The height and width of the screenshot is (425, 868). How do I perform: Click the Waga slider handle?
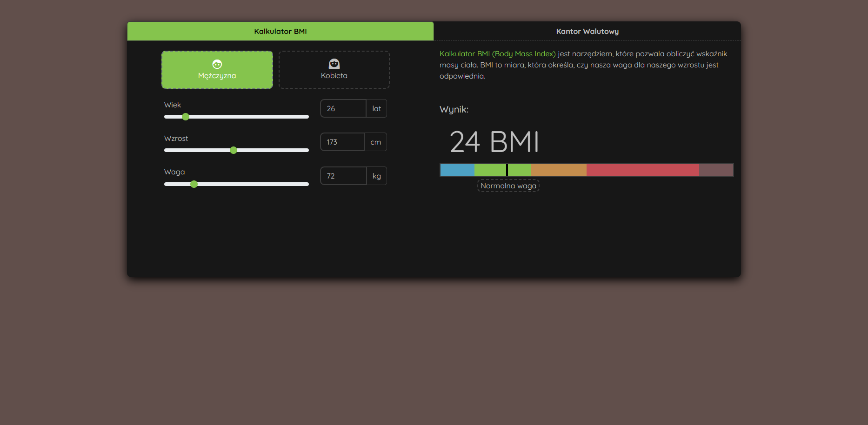click(194, 184)
